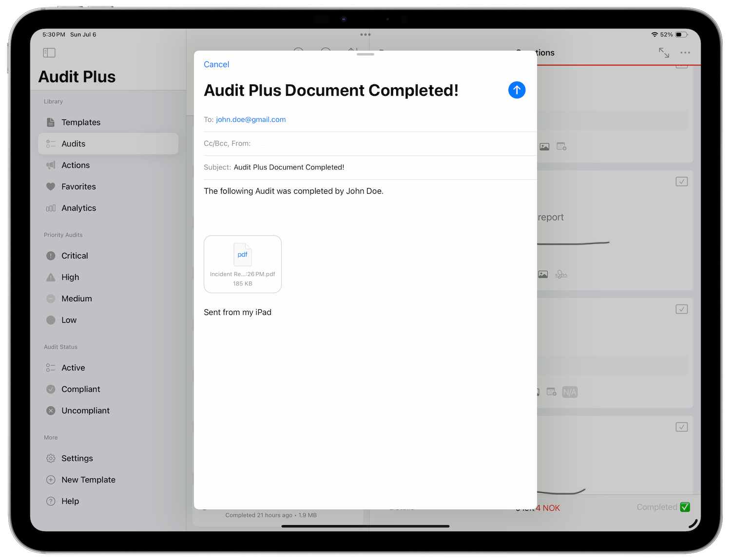Go to Actions in the sidebar
Image resolution: width=731 pixels, height=560 pixels.
108,165
